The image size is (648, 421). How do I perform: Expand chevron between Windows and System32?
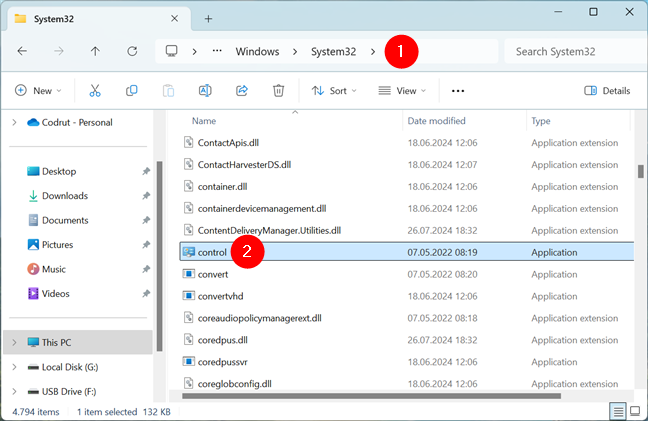295,52
